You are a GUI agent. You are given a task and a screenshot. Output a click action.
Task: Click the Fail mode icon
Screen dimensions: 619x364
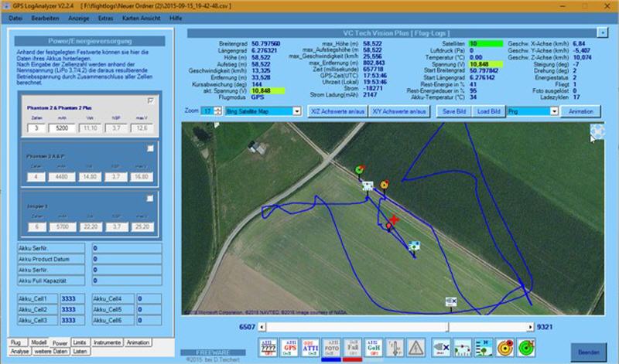point(353,348)
